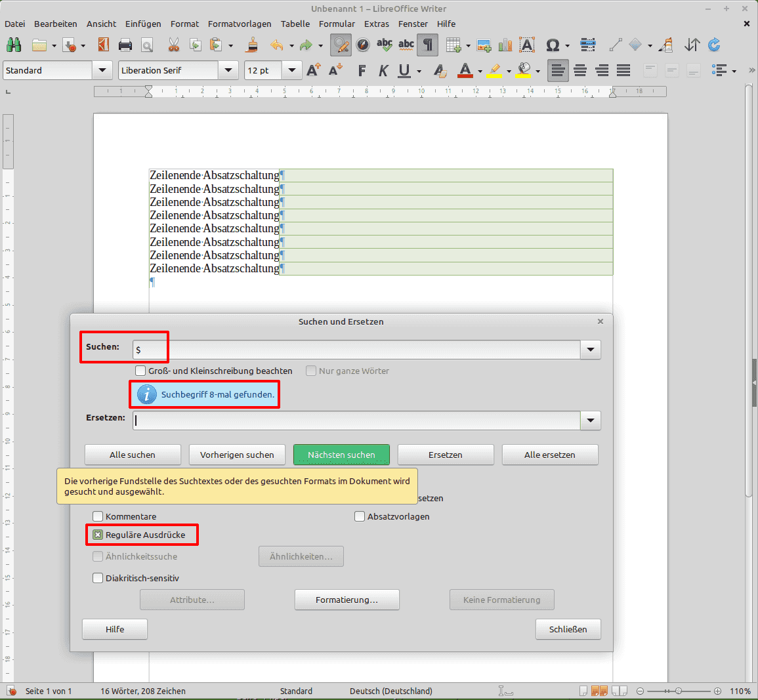Click the Copy icon
758x700 pixels.
196,45
